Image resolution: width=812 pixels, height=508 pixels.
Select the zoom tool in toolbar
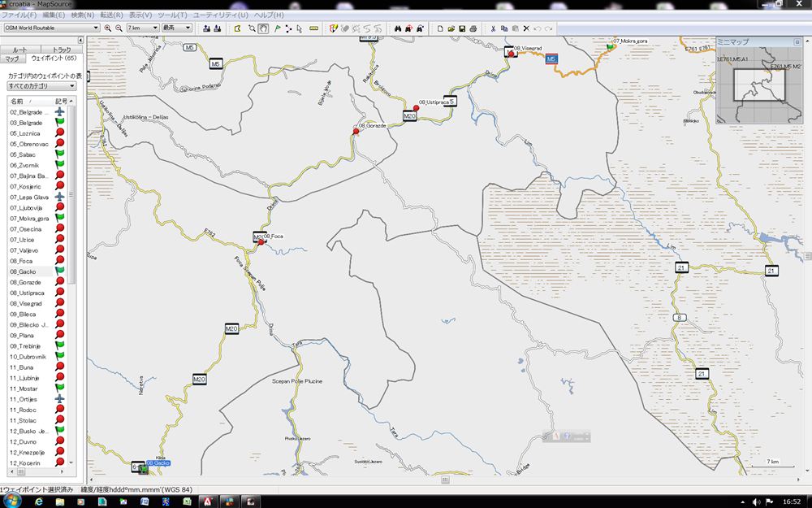click(253, 28)
